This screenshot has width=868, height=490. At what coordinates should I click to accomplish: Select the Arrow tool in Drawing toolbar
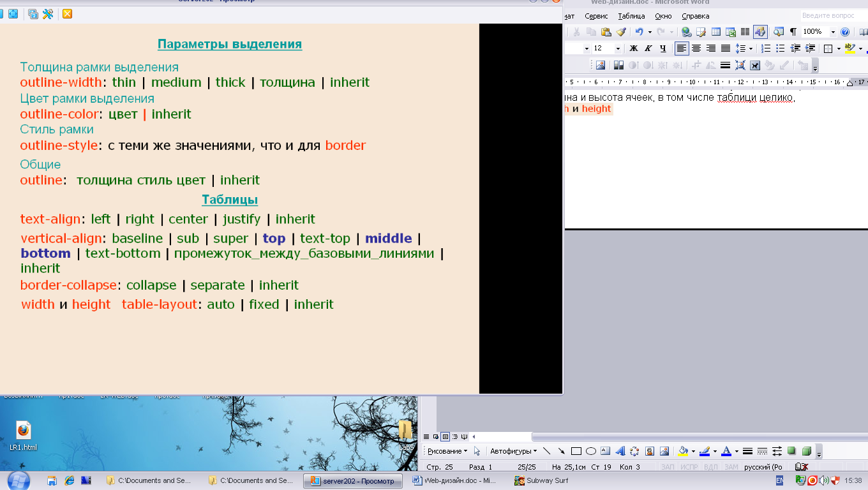[x=562, y=451]
